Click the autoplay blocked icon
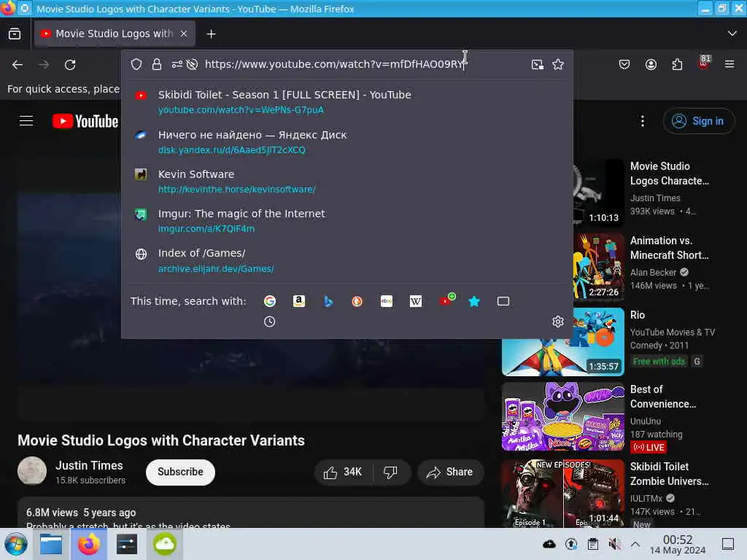Screen dimensions: 747x560 click(x=192, y=64)
